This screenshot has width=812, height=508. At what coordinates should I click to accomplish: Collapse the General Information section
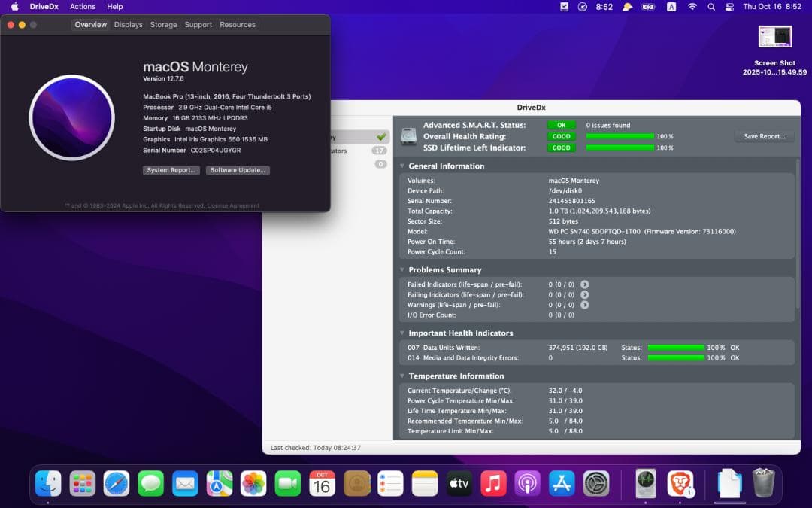[402, 166]
